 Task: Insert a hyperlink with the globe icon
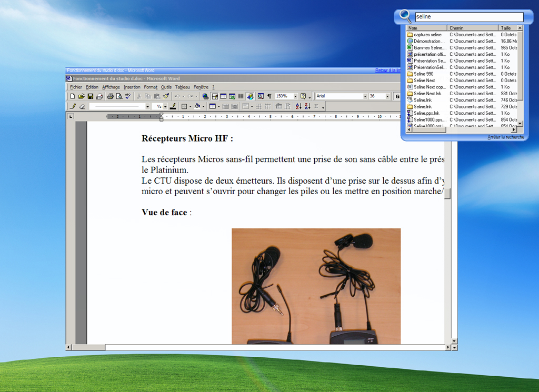pos(205,96)
